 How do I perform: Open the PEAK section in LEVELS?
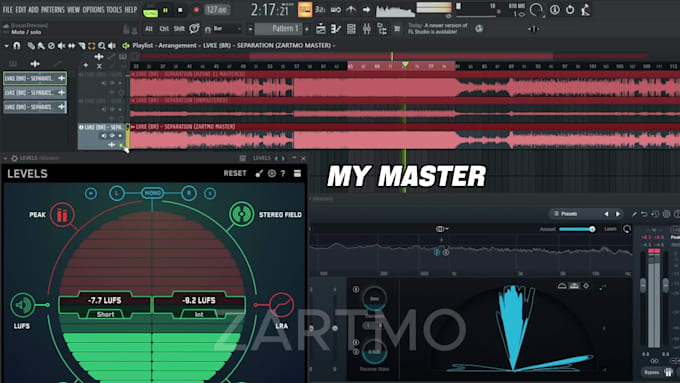pos(62,215)
